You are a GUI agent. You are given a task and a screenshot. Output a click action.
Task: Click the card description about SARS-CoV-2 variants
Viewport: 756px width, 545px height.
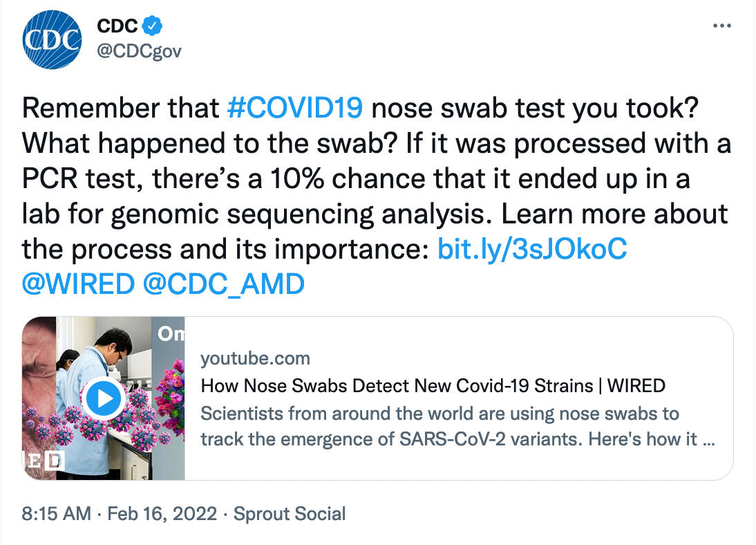click(x=456, y=426)
